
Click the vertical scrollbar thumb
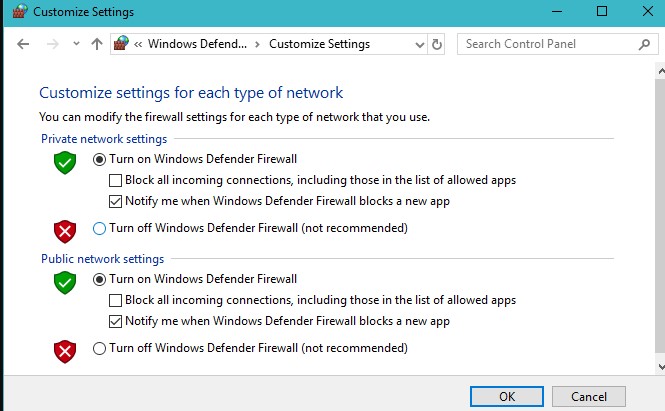pos(660,215)
